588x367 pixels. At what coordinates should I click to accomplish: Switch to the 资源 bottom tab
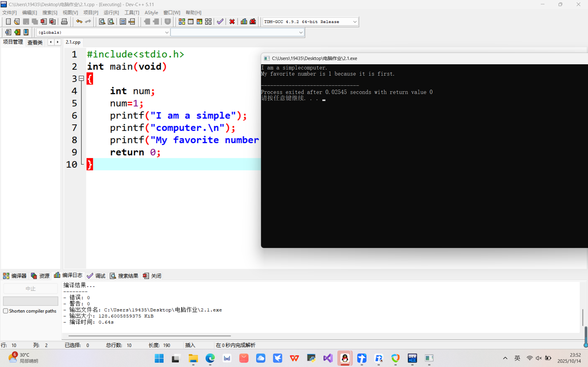pos(40,276)
